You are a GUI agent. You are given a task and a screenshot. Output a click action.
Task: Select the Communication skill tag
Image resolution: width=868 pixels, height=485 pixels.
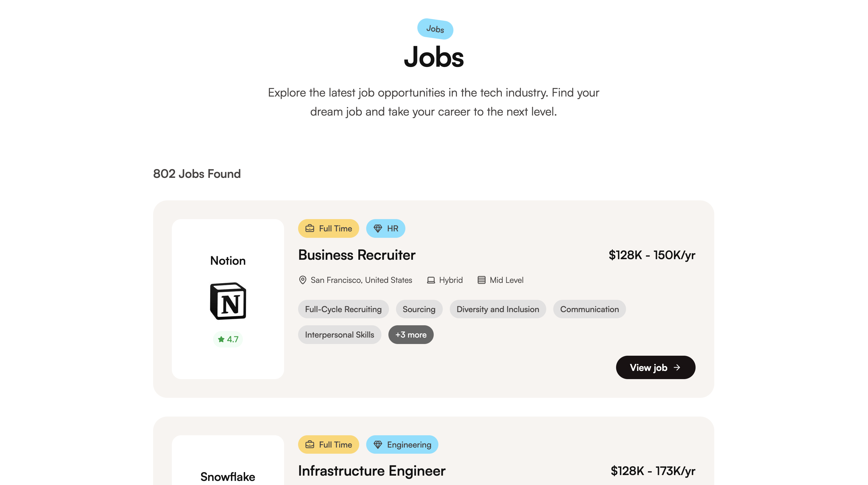click(589, 309)
